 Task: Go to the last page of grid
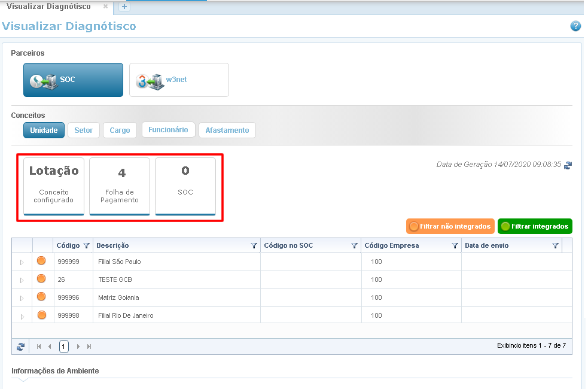pyautogui.click(x=90, y=346)
